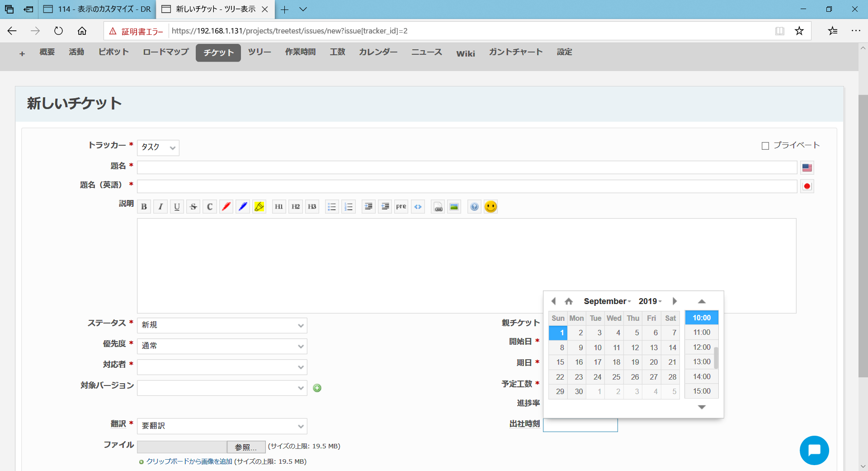Open the ガントチャート menu tab

click(515, 52)
